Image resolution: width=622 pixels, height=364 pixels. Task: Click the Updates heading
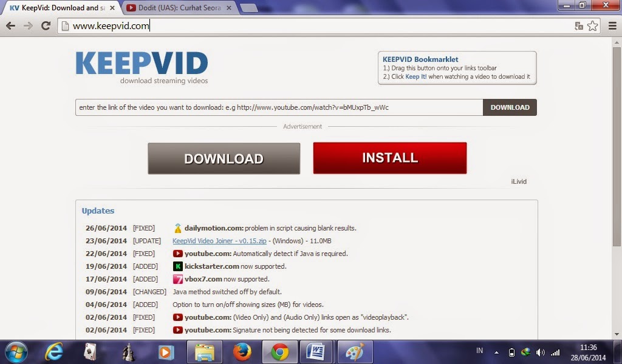[x=98, y=211]
